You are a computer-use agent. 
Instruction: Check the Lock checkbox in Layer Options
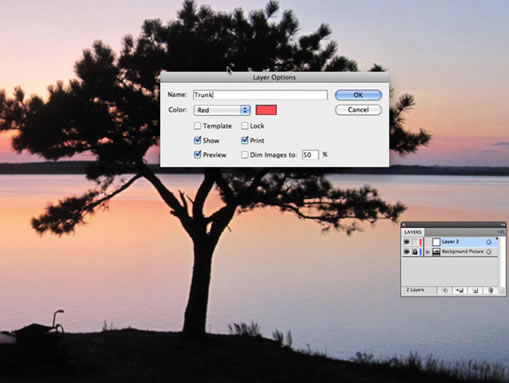[x=245, y=126]
